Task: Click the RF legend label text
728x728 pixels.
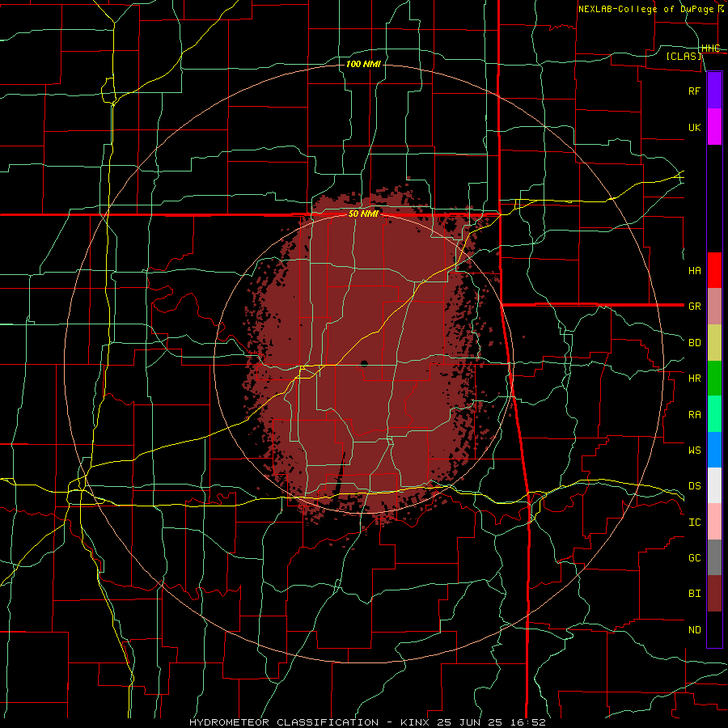Action: point(694,91)
